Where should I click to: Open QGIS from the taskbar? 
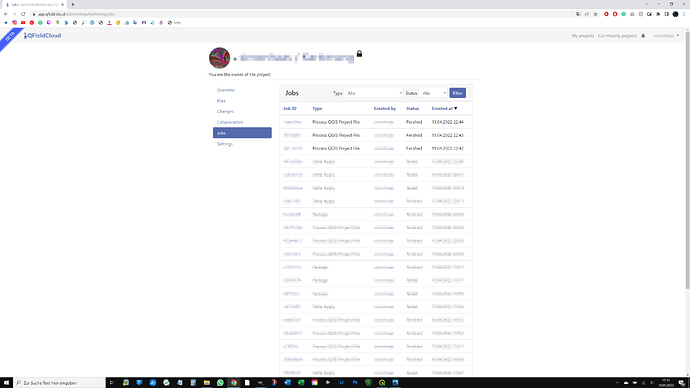(382, 383)
